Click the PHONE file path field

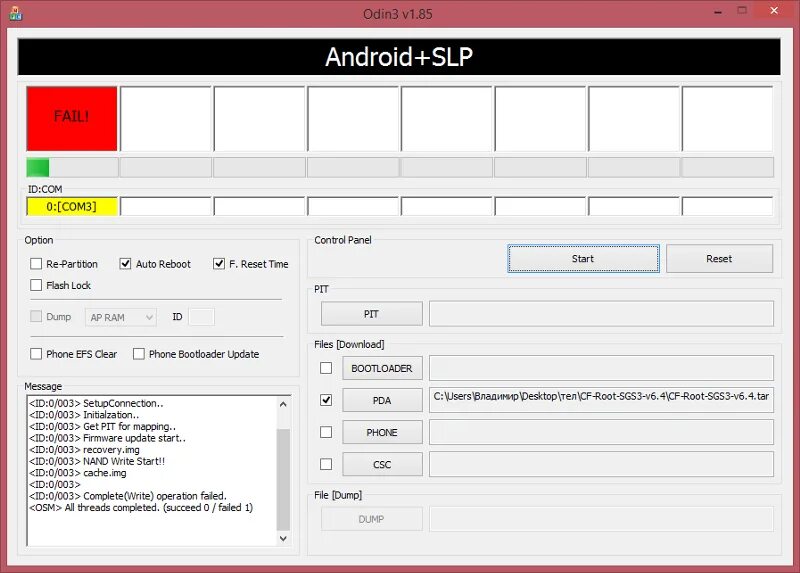coord(602,432)
